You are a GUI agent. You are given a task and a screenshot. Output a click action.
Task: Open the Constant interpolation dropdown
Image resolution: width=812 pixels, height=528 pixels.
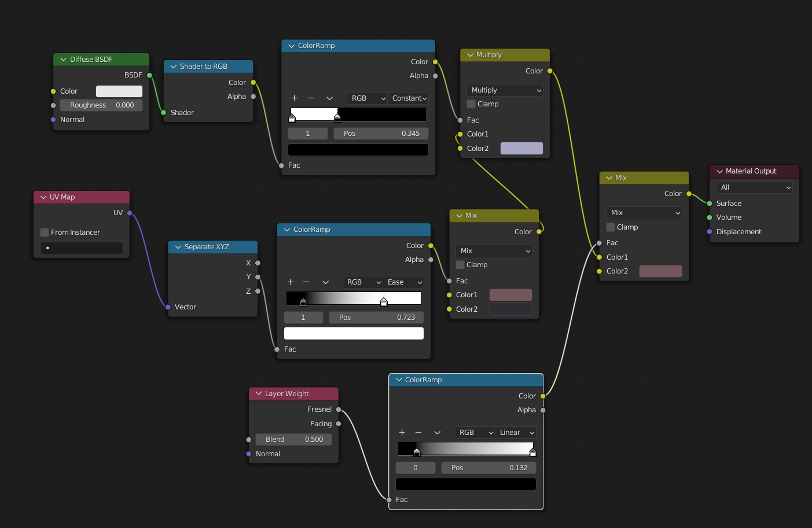[409, 98]
